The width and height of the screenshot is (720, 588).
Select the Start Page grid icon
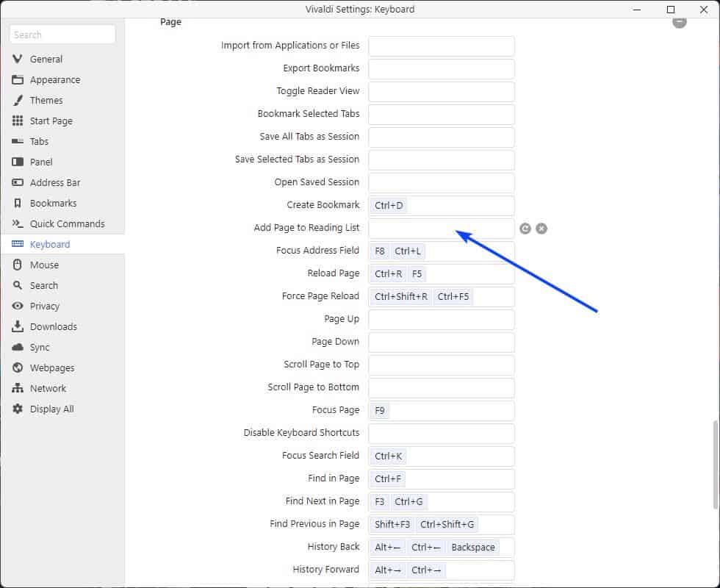click(16, 121)
